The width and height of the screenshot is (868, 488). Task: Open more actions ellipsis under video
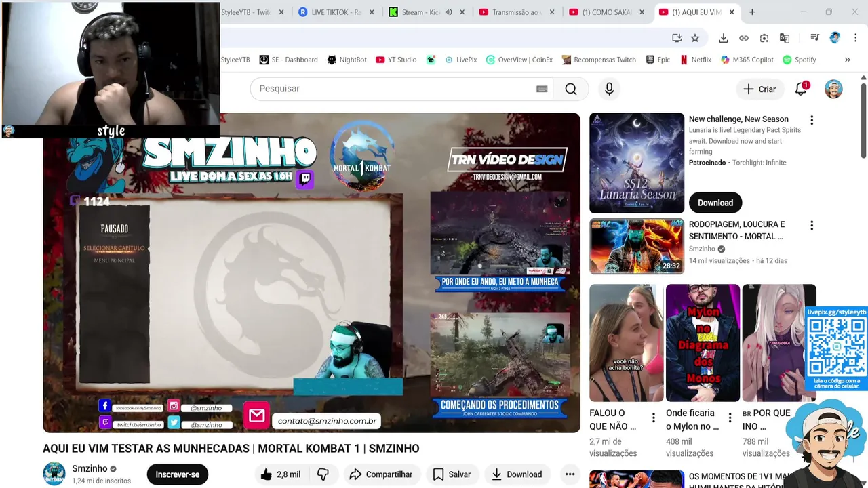tap(570, 474)
